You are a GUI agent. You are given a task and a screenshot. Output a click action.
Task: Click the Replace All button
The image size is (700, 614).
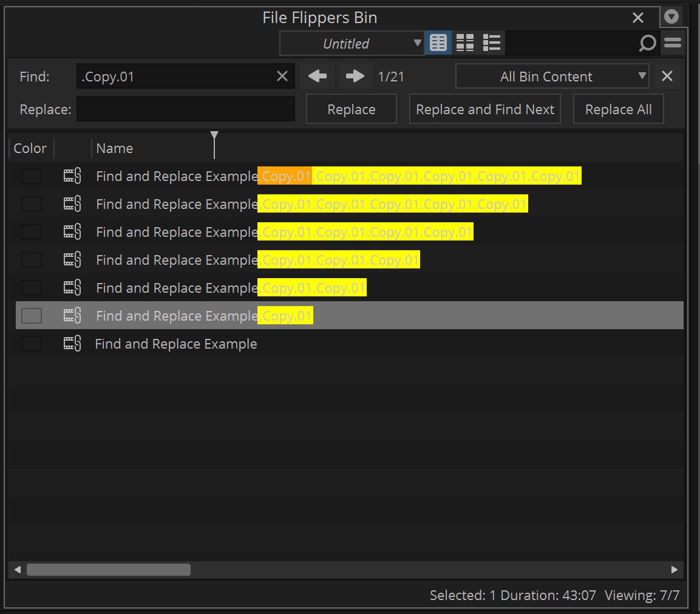click(618, 109)
